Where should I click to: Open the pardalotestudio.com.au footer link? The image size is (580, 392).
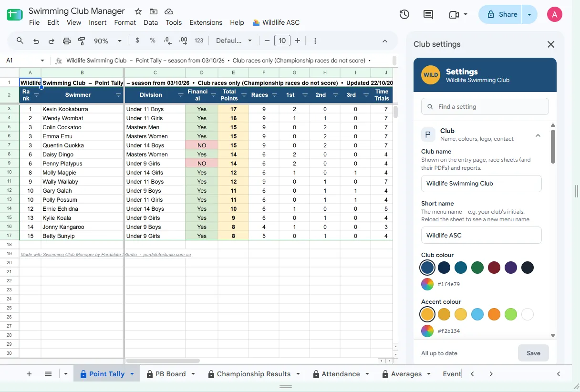click(167, 255)
